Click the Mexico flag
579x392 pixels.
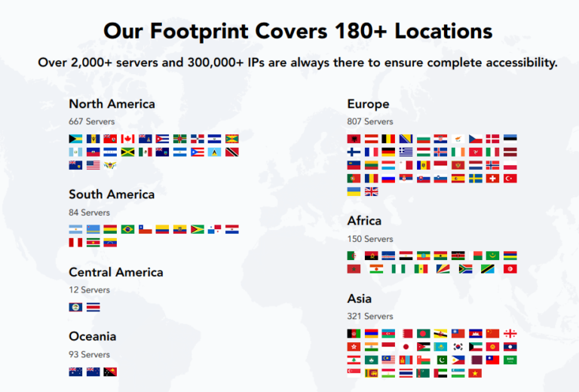[x=145, y=152]
